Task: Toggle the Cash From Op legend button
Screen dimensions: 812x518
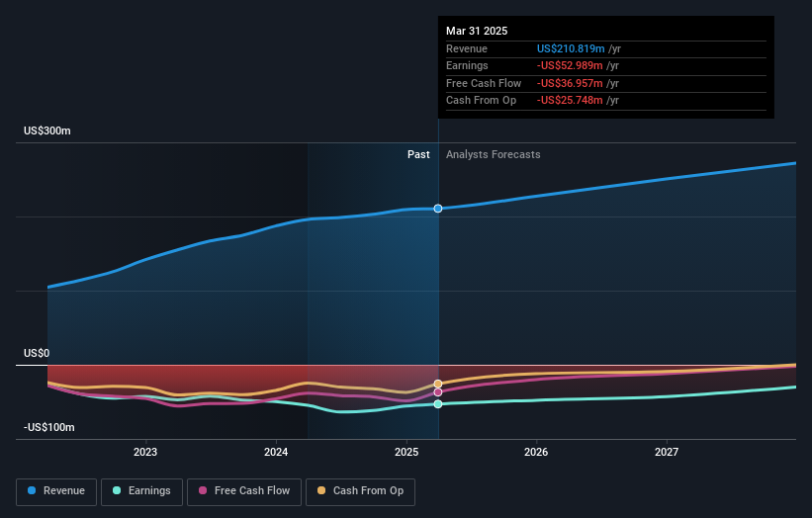Action: (360, 491)
